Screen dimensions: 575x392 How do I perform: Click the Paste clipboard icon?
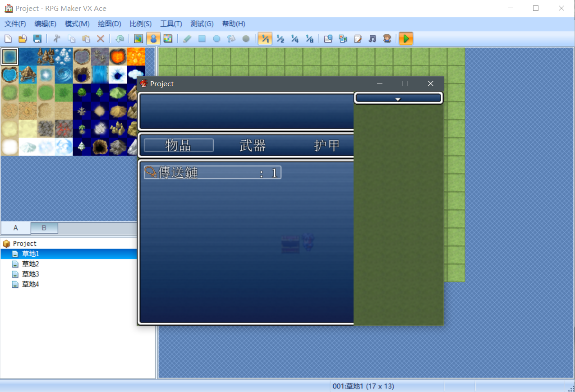pos(86,39)
